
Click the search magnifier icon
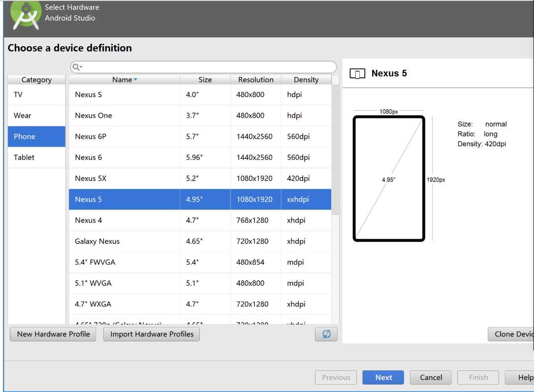77,67
